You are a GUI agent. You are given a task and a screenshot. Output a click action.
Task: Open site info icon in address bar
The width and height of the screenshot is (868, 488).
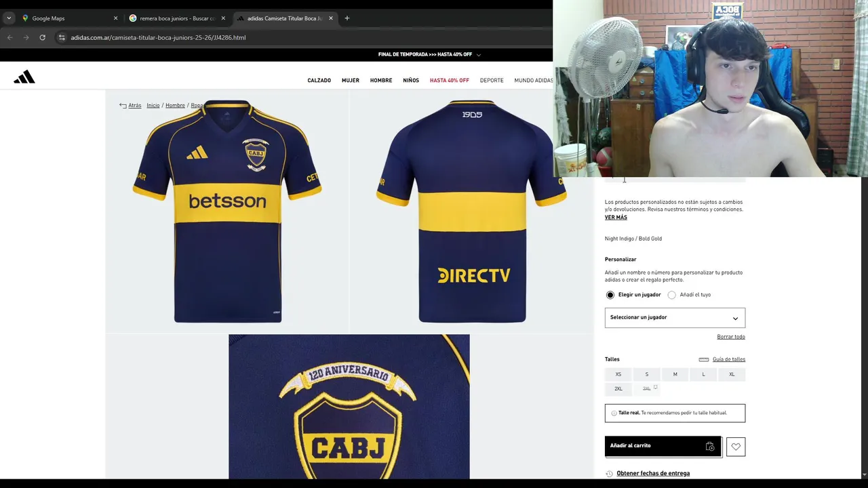pos(61,37)
